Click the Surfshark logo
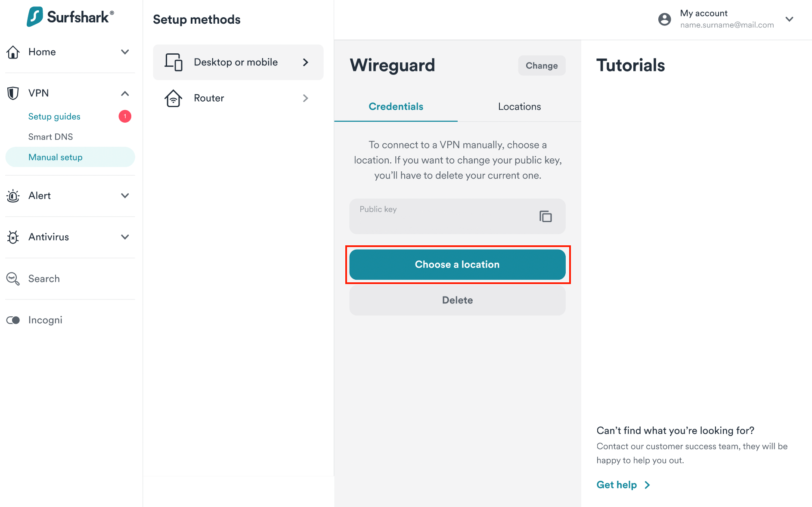Image resolution: width=812 pixels, height=507 pixels. [x=70, y=17]
